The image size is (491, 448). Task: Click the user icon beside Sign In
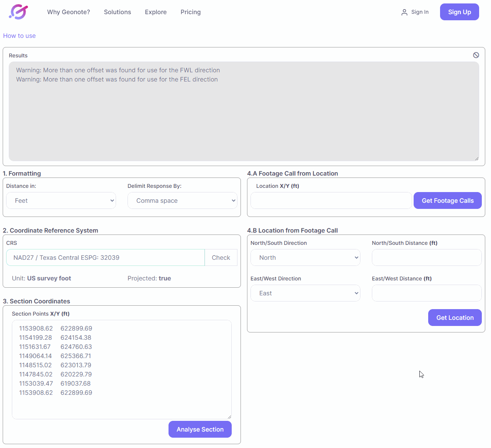coord(404,12)
